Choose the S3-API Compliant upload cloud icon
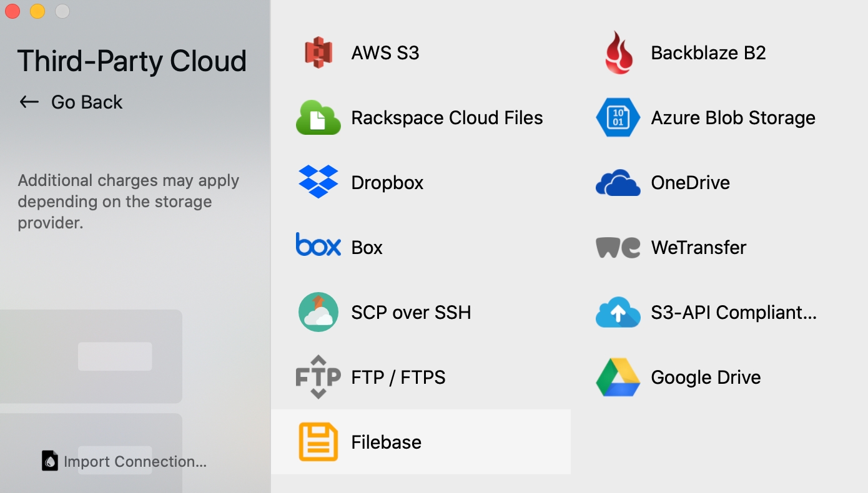This screenshot has width=868, height=493. [x=618, y=313]
